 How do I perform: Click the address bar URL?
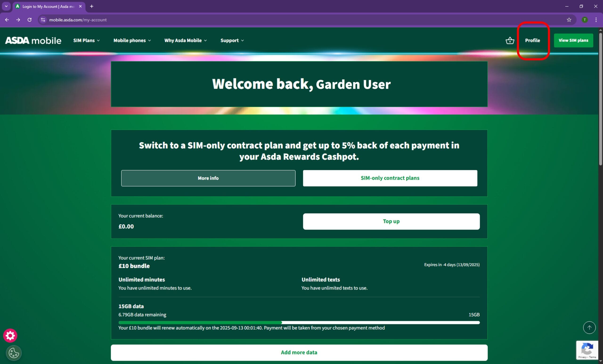coord(78,20)
